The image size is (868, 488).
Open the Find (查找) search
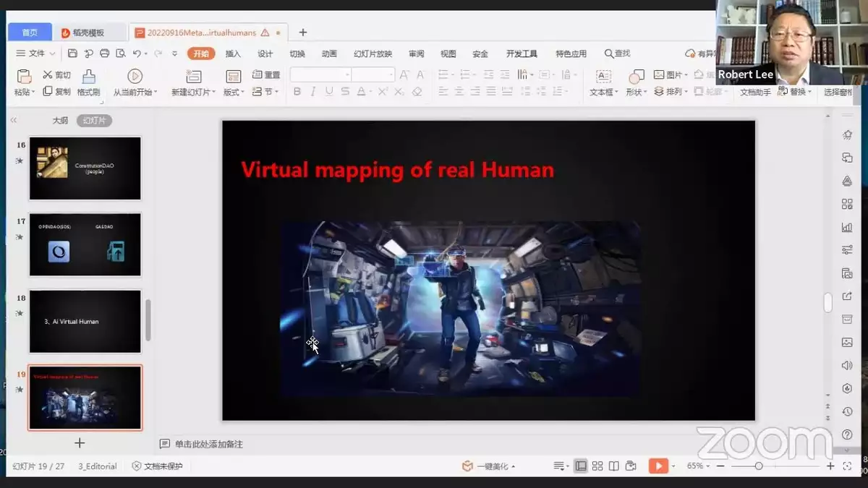point(618,53)
